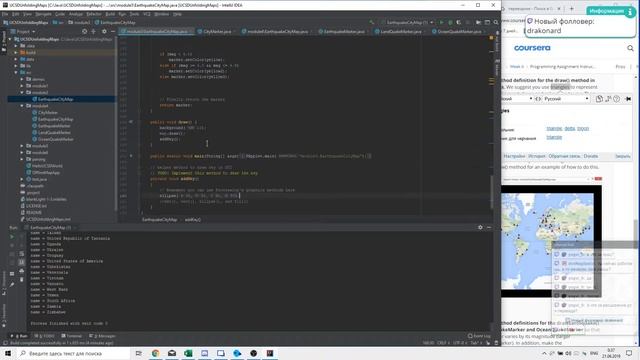Screen dimensions: 640x360
Task: Open the TODO tool window tab
Action: [44, 336]
